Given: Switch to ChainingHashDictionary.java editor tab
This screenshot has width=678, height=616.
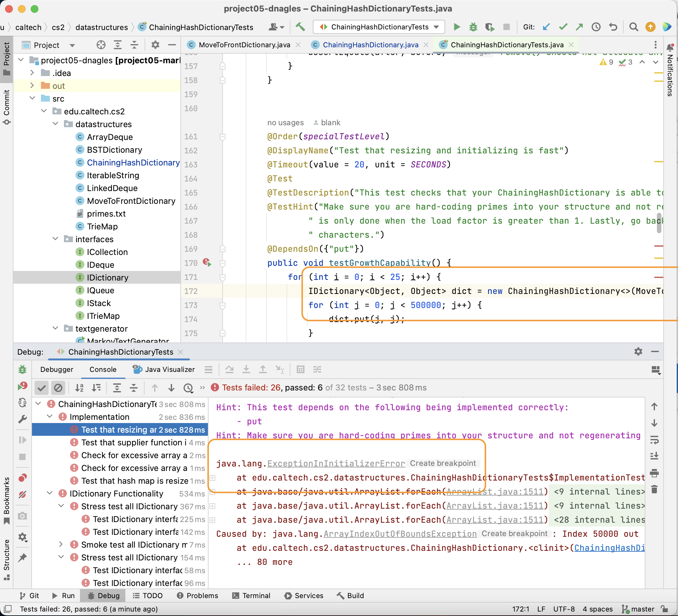Looking at the screenshot, I should tap(370, 45).
